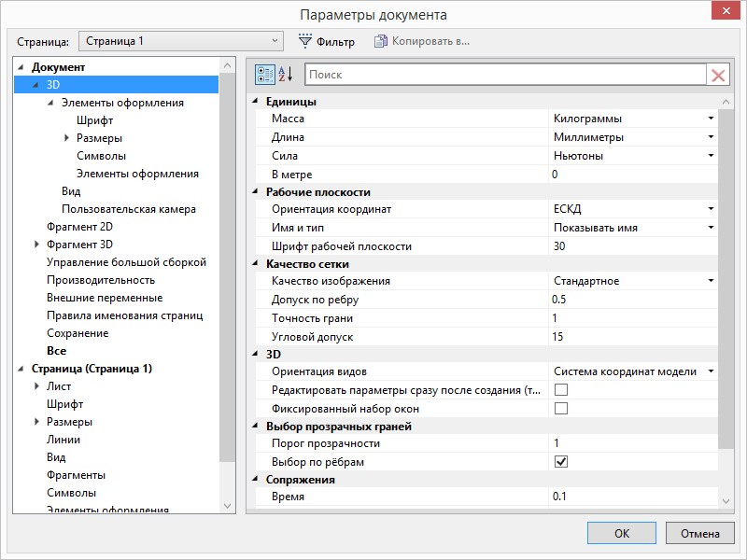The image size is (747, 560).
Task: Select Пользовательская камера tree item
Action: pyautogui.click(x=128, y=209)
